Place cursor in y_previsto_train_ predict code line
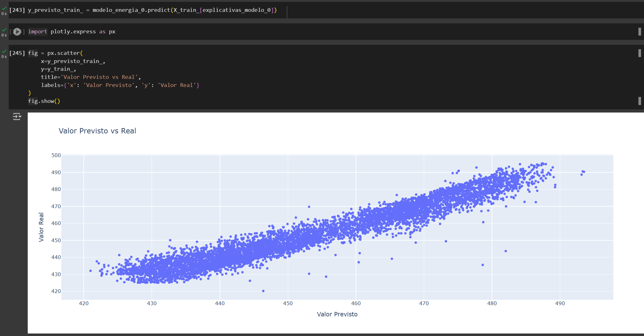Screen dimensions: 644x336 pos(152,10)
